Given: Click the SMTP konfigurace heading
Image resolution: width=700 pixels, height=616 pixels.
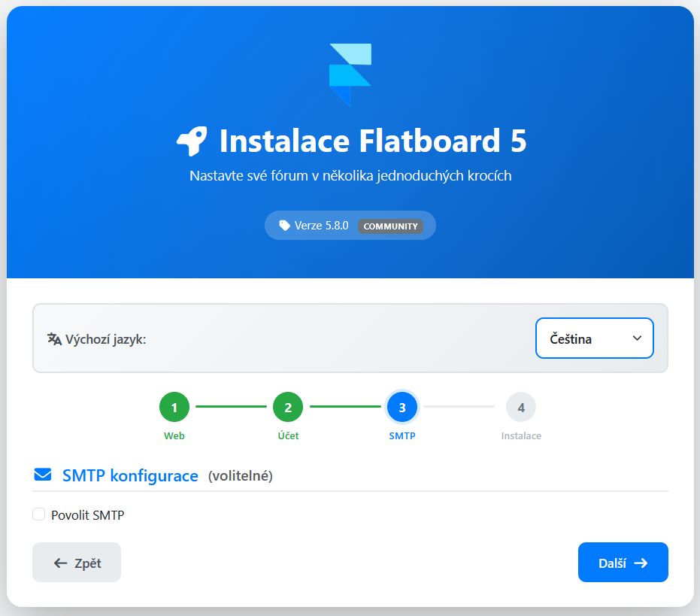Looking at the screenshot, I should [x=130, y=476].
